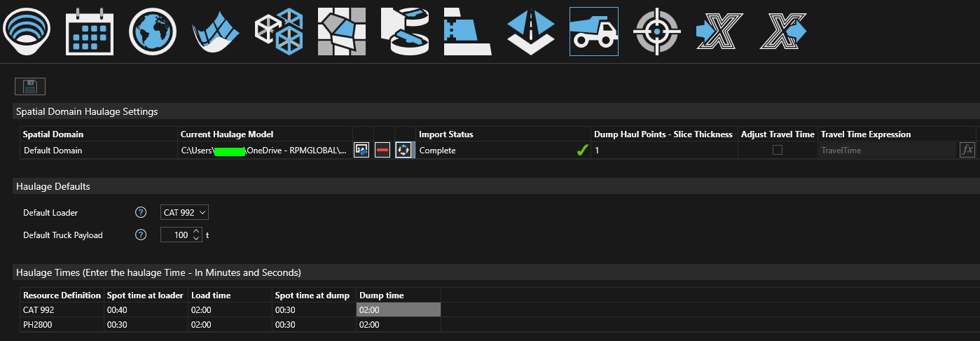The height and width of the screenshot is (341, 980).
Task: Click the Default Truck Payload value field
Action: point(175,235)
